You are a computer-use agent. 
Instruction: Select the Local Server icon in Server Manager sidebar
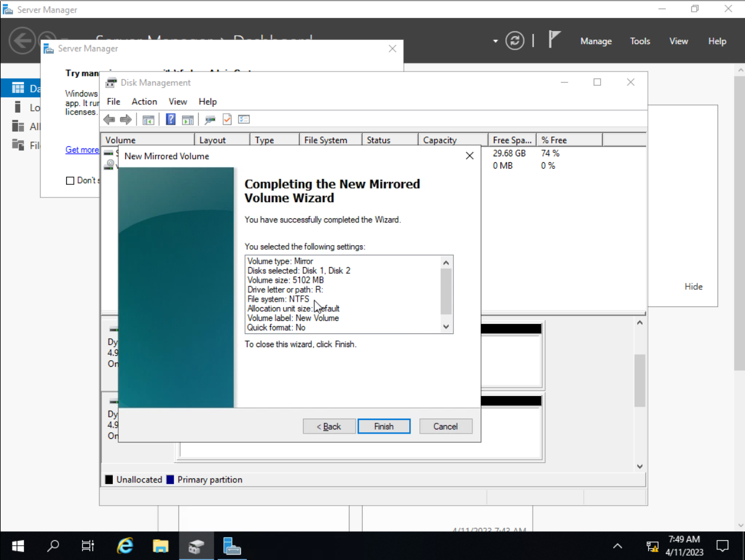[x=18, y=107]
